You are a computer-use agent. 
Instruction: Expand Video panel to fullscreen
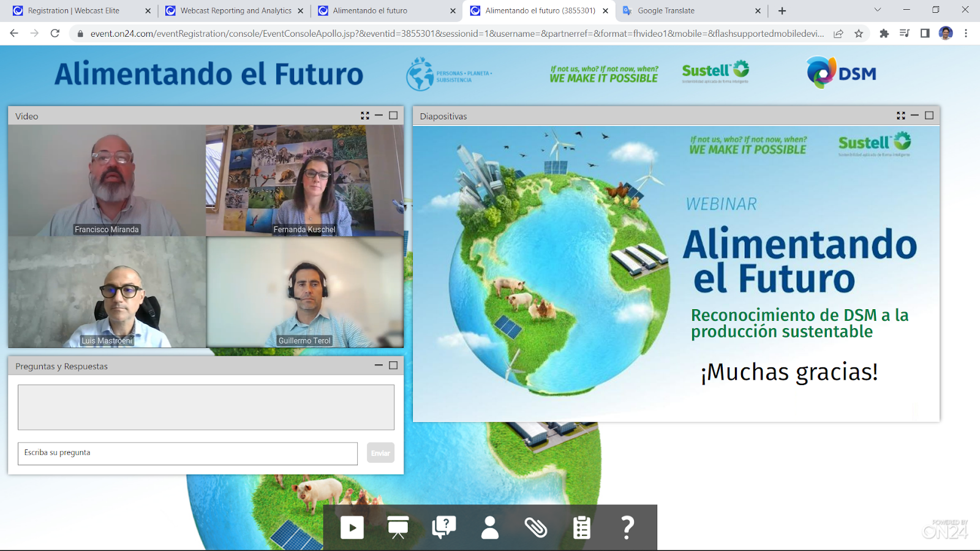click(x=365, y=116)
